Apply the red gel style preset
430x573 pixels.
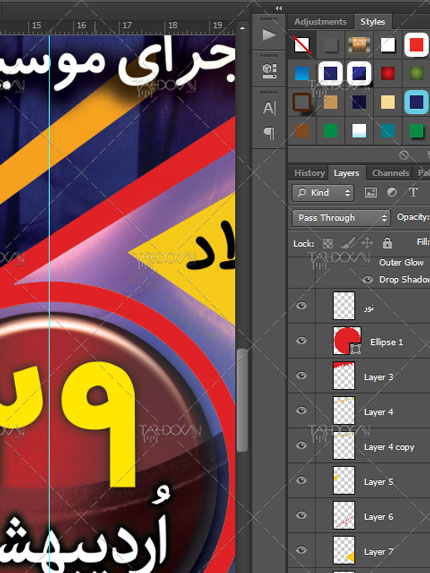click(x=388, y=73)
